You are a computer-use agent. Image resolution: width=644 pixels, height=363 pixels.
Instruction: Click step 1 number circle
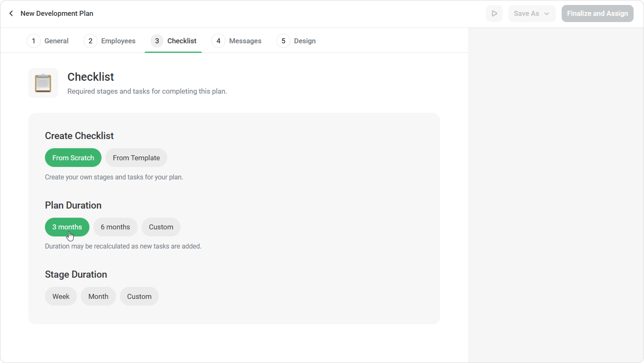click(x=33, y=41)
